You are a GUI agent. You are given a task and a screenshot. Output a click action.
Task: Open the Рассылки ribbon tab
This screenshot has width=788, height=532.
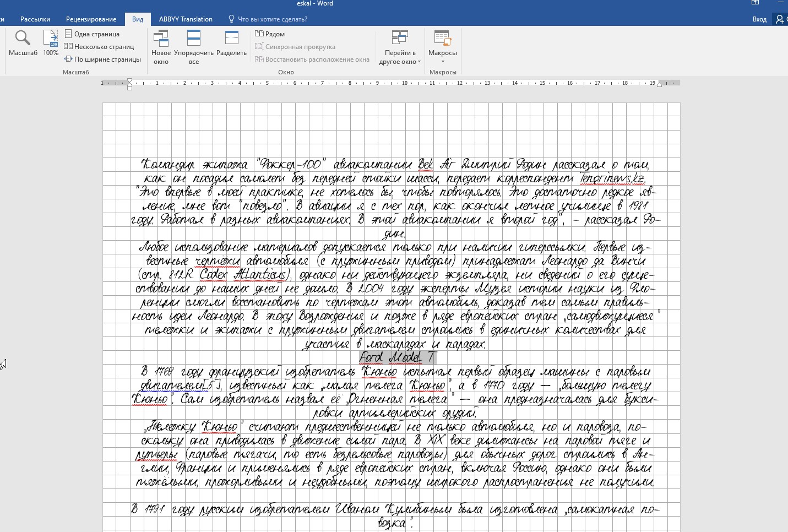35,19
